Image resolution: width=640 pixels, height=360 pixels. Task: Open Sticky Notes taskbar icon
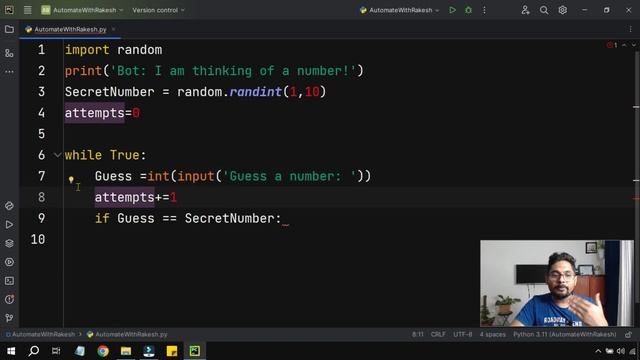click(x=172, y=351)
